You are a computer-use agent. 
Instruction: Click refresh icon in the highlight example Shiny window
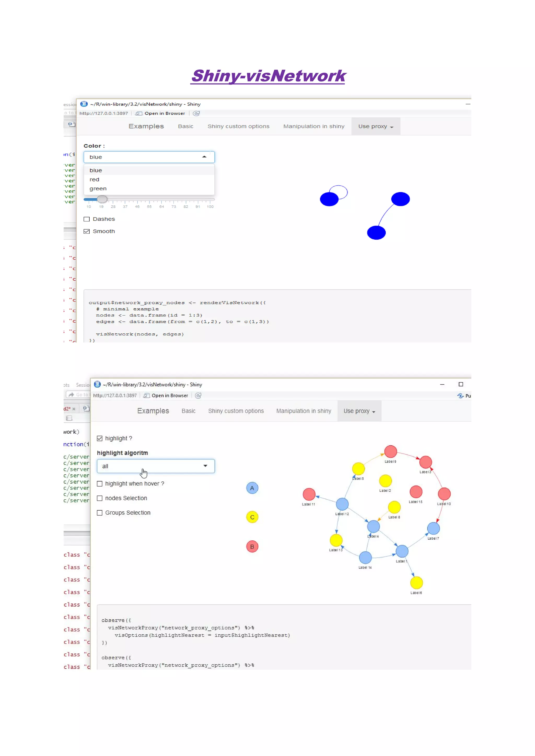point(198,395)
